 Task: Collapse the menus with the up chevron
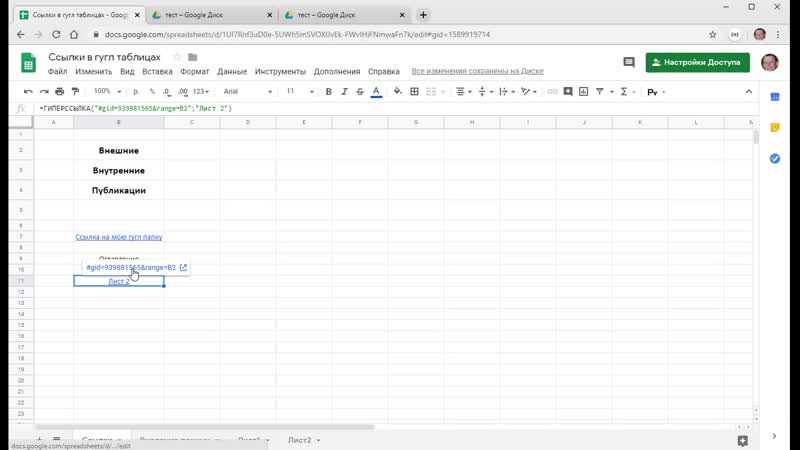pos(748,92)
